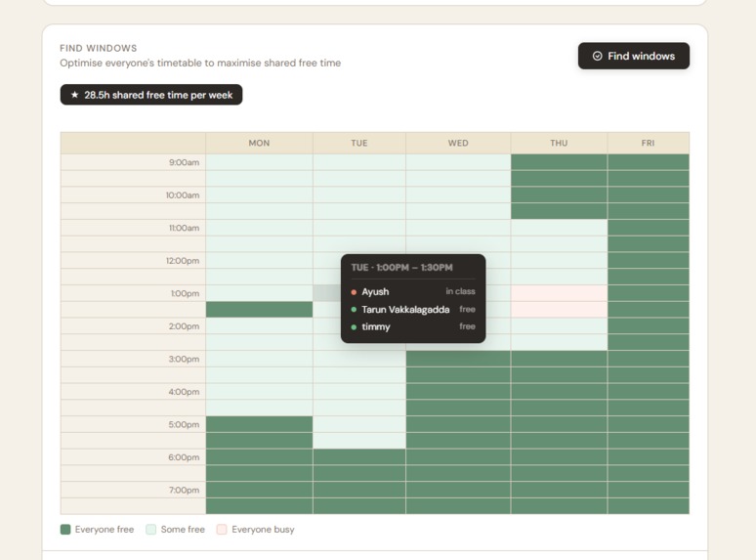The image size is (756, 560).
Task: Click the Friday 7:00pm everyone-free slot
Action: point(648,490)
